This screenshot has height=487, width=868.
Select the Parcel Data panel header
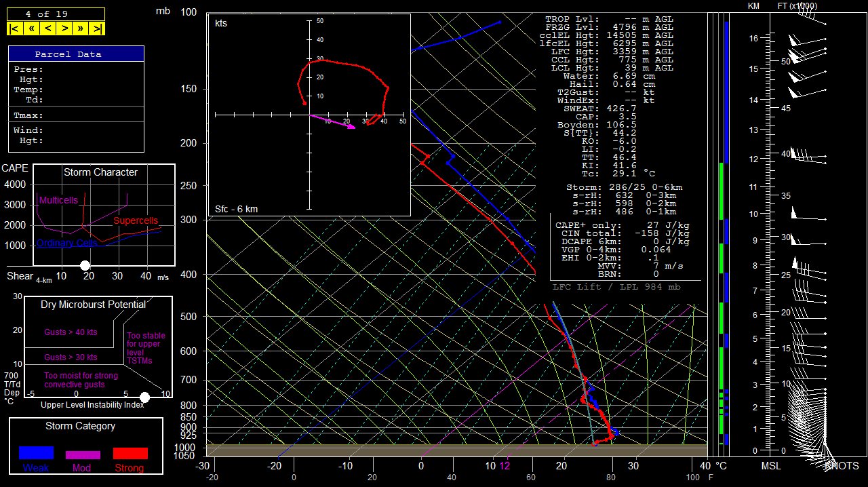pos(76,54)
